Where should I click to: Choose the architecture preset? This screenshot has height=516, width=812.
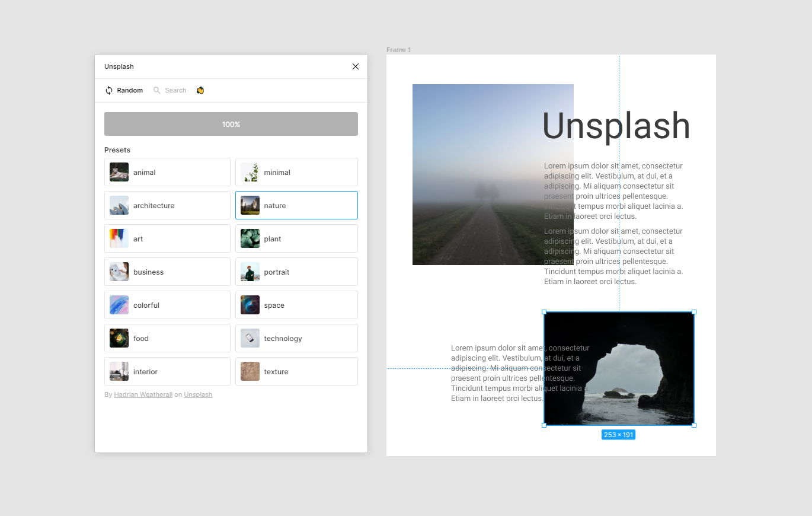tap(167, 205)
